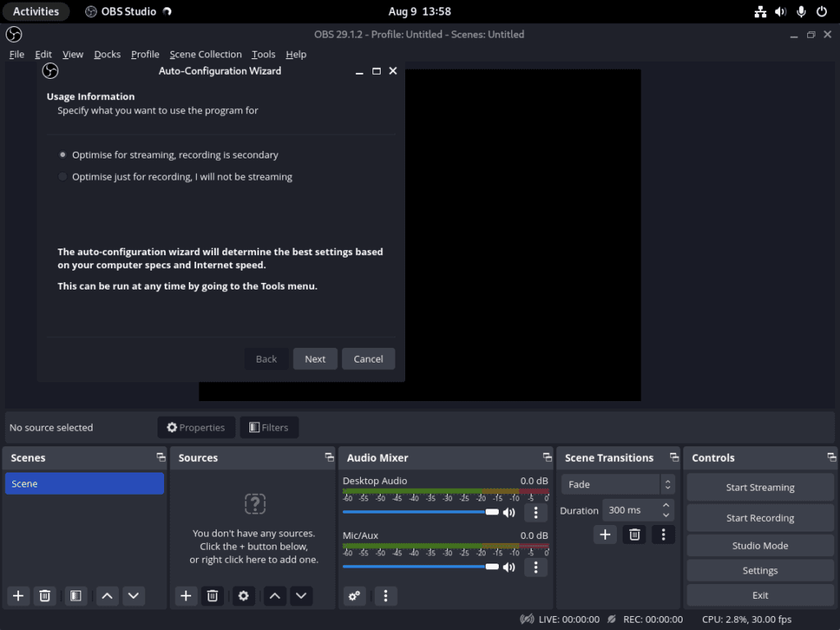Select the 'Scene' entry in the Scenes list
Screen dimensions: 840x630
(x=84, y=483)
